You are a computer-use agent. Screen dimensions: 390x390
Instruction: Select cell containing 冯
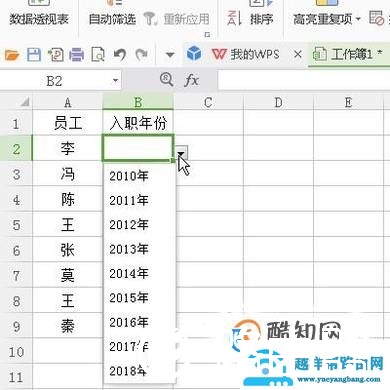pyautogui.click(x=68, y=174)
